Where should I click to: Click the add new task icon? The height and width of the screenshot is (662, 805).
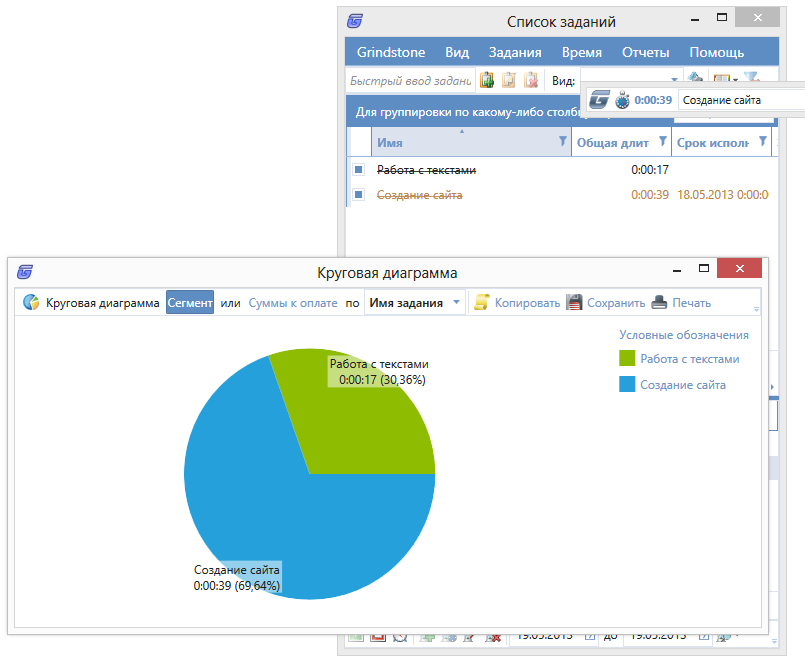(487, 80)
